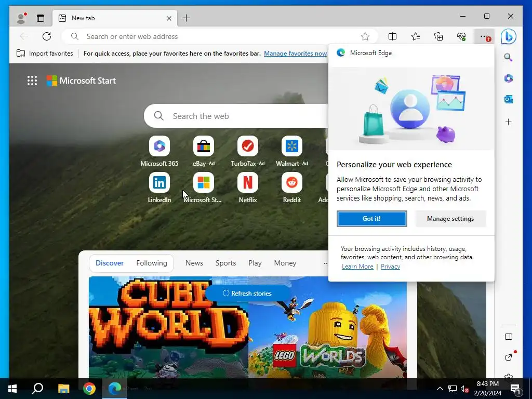Switch to the Discover feed tab

coord(110,263)
